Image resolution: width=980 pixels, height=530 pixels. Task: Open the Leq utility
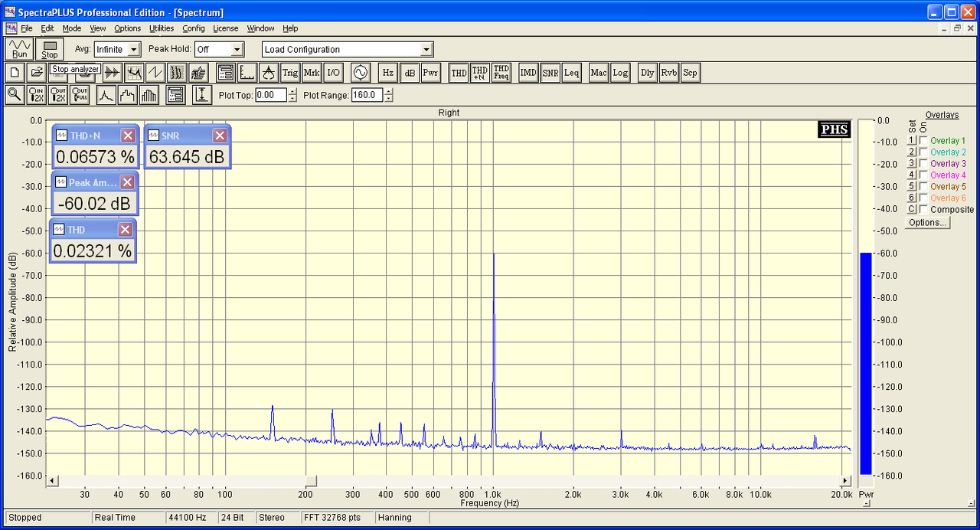571,73
